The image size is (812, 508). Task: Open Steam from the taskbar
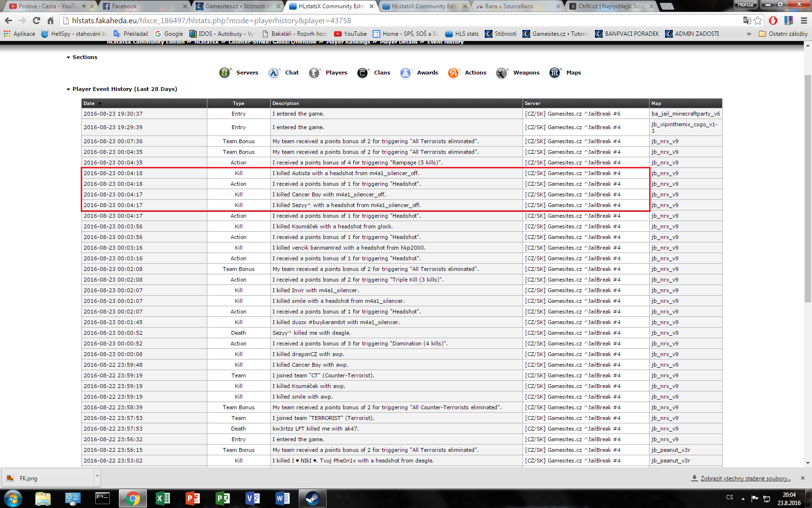point(312,498)
